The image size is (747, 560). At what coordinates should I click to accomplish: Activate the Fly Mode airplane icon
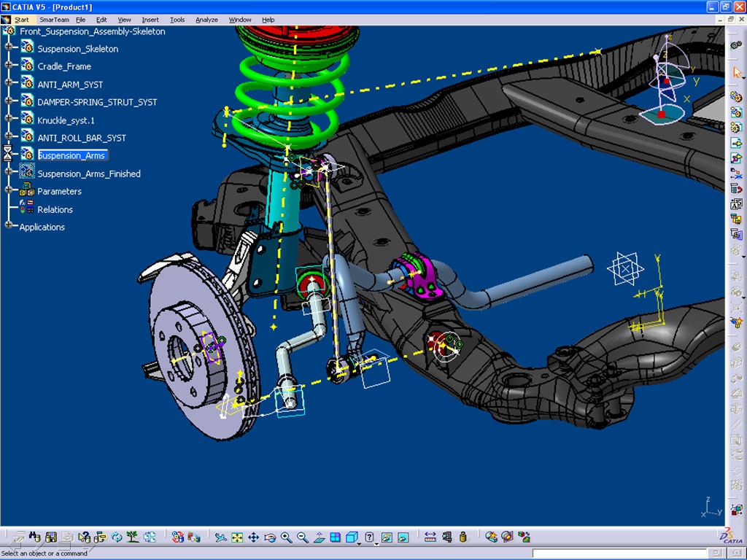pyautogui.click(x=221, y=537)
